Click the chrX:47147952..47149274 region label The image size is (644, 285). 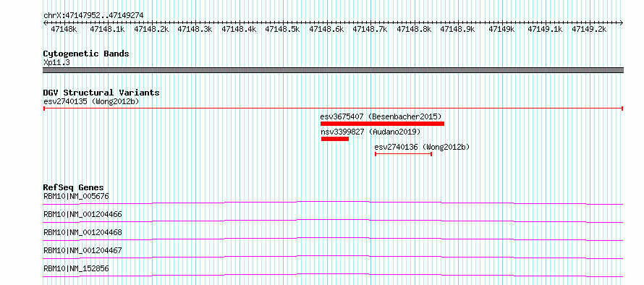tap(93, 16)
